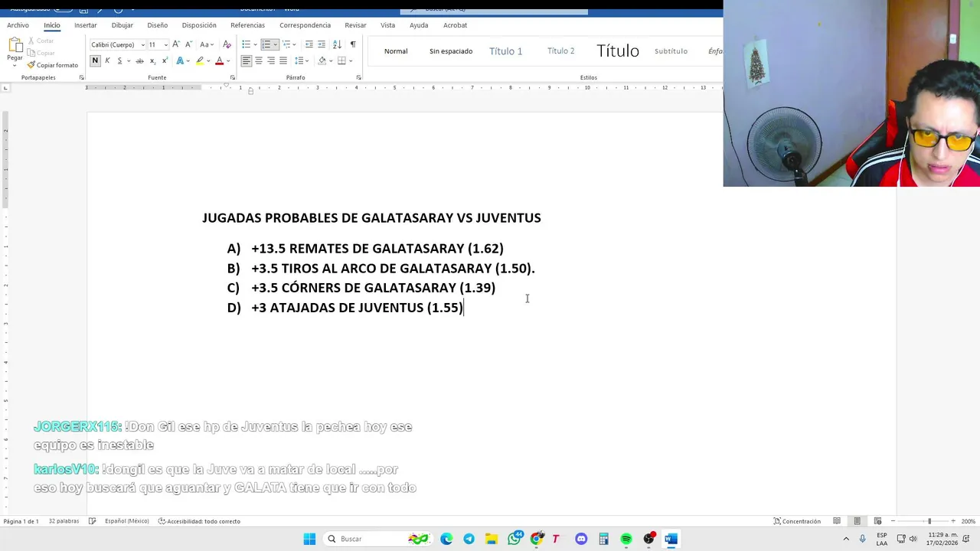Apply text effects (blue A)
This screenshot has height=551, width=980.
click(180, 60)
